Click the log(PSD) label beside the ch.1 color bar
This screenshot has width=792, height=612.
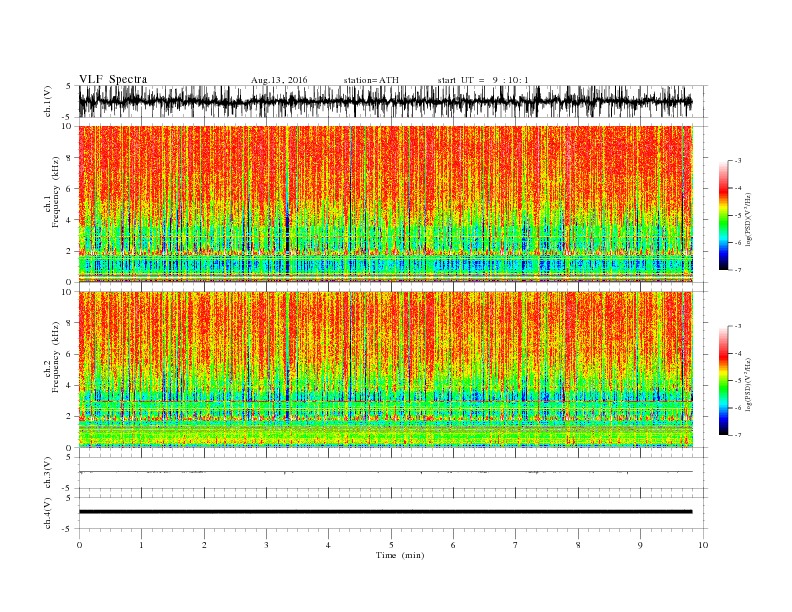tap(749, 219)
